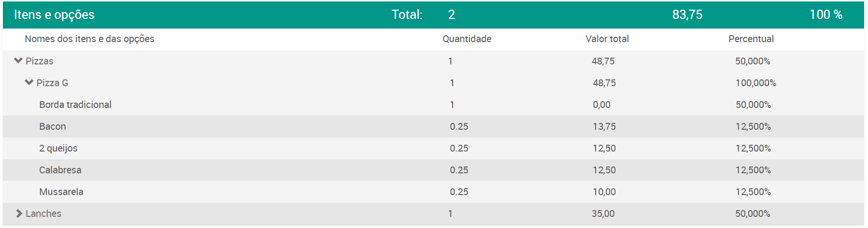
Task: Select the Pizza G row label
Action: pyautogui.click(x=52, y=83)
